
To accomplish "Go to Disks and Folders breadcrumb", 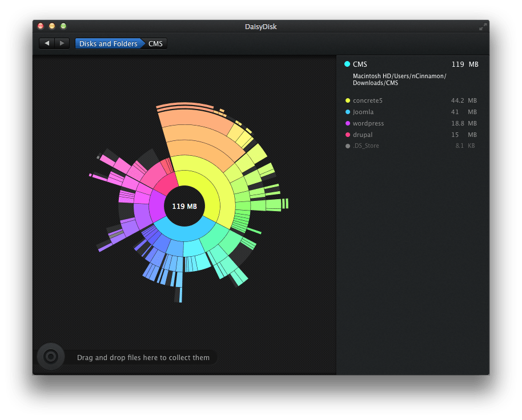I will tap(108, 43).
